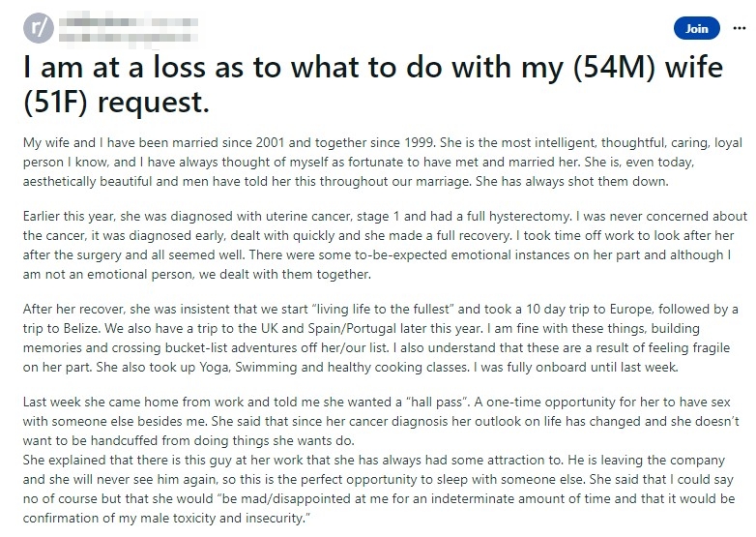
Task: Click the "(51F)" text in the title
Action: pos(55,103)
